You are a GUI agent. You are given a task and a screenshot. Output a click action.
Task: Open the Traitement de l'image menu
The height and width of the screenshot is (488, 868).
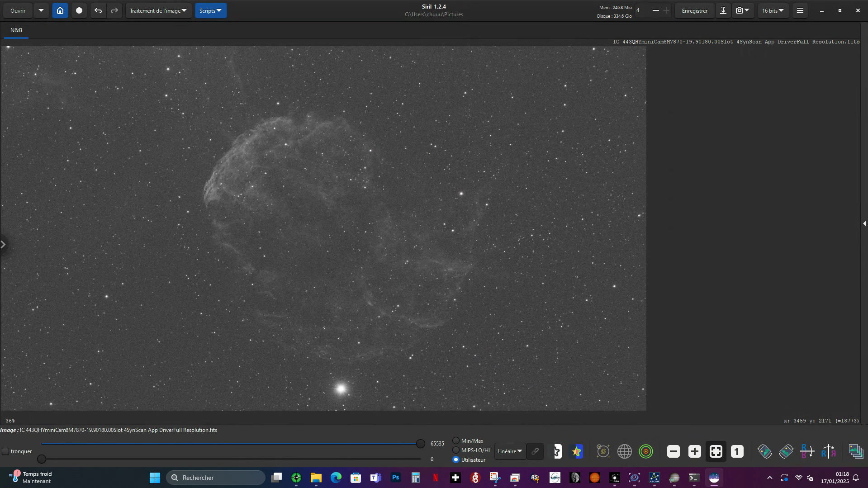(x=158, y=10)
